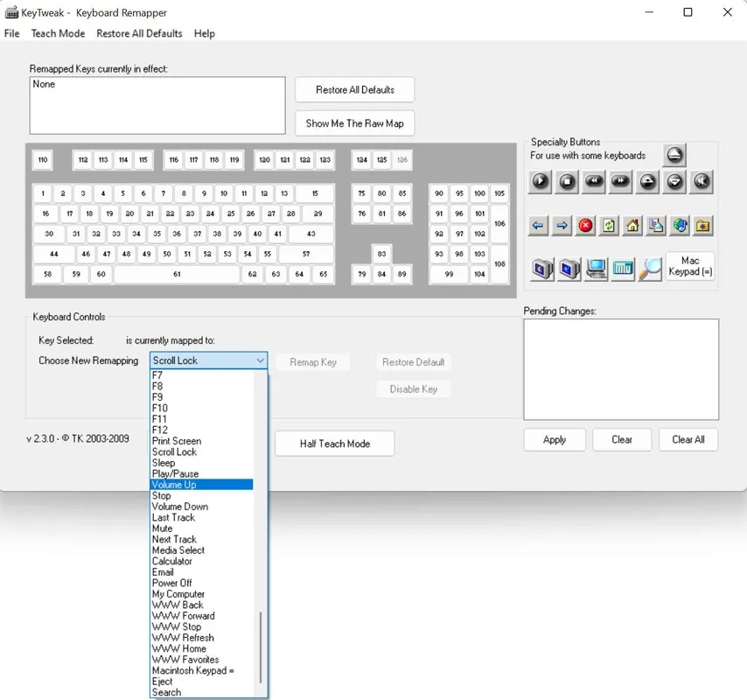Choose Last Track from the dropdown list

point(201,517)
